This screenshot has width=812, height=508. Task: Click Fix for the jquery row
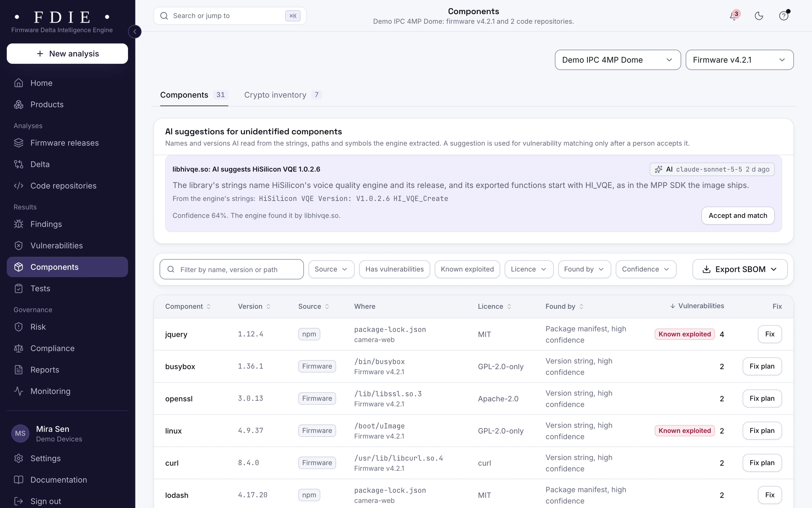pos(770,334)
